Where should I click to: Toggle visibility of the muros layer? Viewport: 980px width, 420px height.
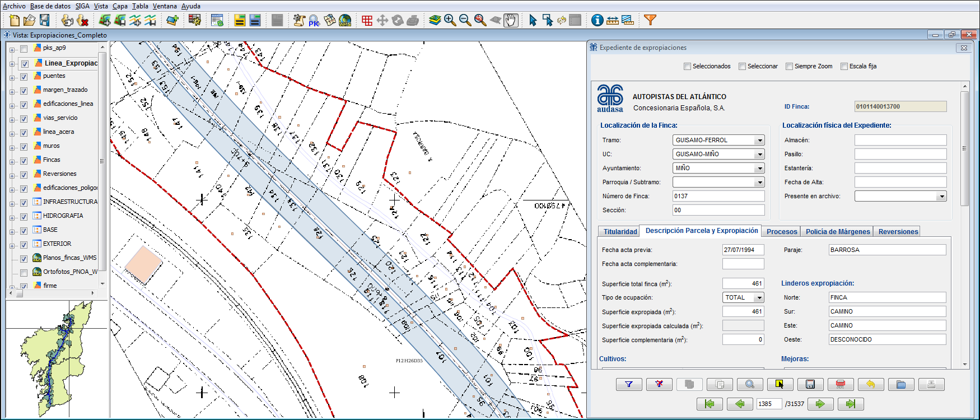click(x=24, y=147)
